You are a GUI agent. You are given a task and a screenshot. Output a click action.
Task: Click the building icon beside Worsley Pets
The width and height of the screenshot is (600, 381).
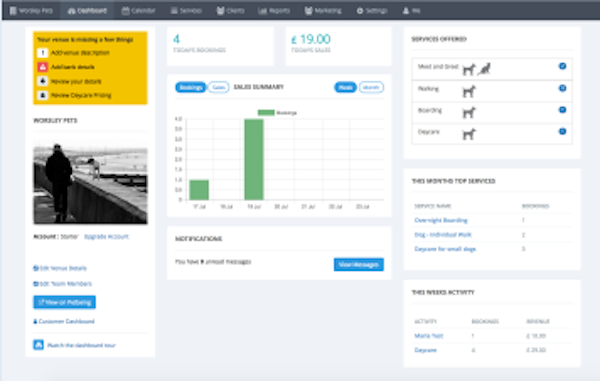(13, 11)
